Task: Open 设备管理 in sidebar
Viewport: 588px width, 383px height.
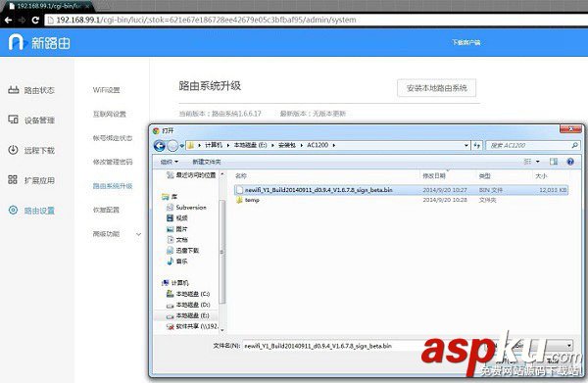Action: [39, 120]
